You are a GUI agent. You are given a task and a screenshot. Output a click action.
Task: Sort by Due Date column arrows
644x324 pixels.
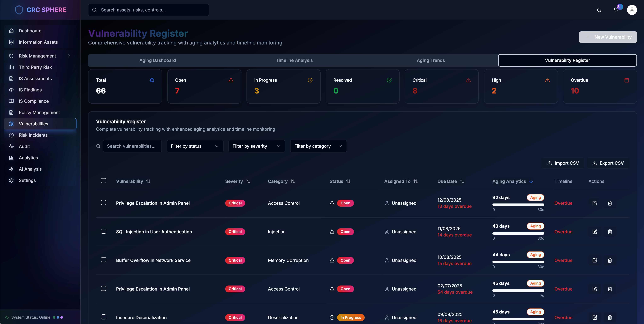pos(462,181)
